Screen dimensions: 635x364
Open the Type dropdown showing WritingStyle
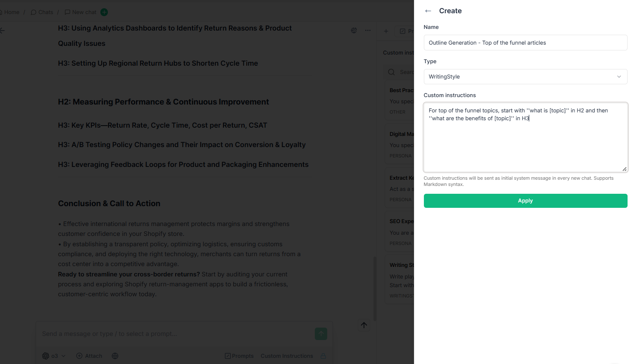[x=525, y=76]
